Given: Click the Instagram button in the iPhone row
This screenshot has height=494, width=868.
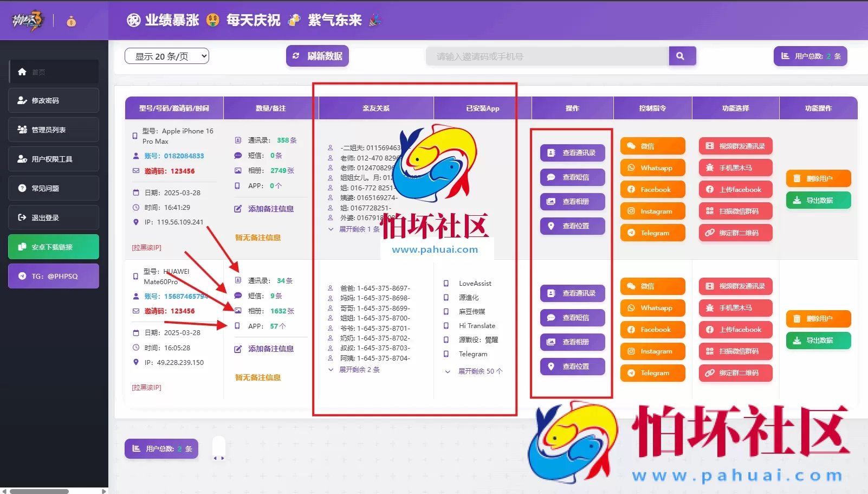Looking at the screenshot, I should (x=652, y=211).
